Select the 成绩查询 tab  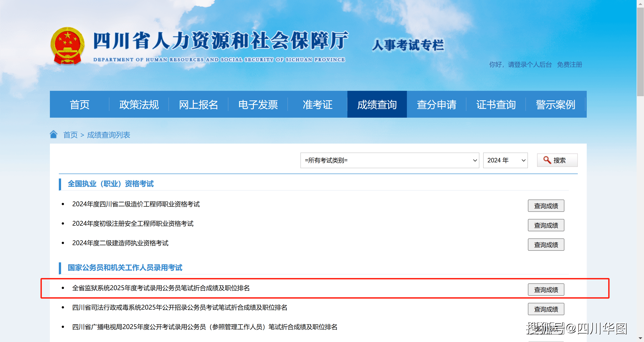377,104
